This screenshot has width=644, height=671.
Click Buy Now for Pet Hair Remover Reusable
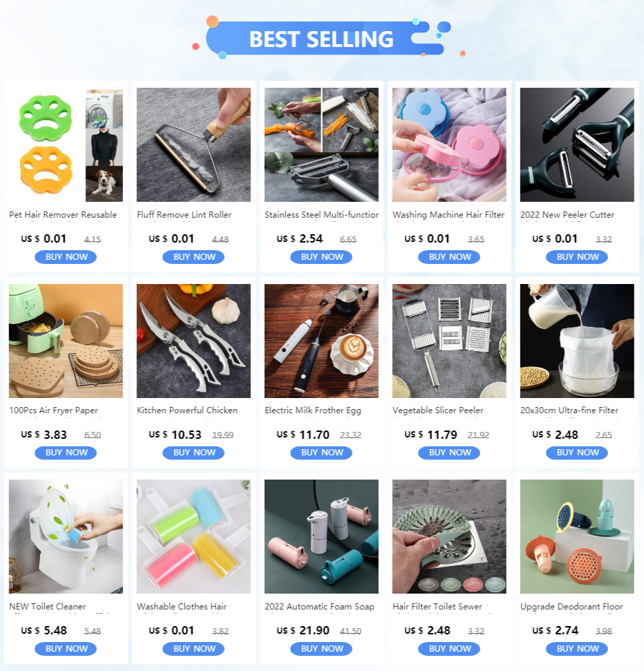click(x=66, y=257)
